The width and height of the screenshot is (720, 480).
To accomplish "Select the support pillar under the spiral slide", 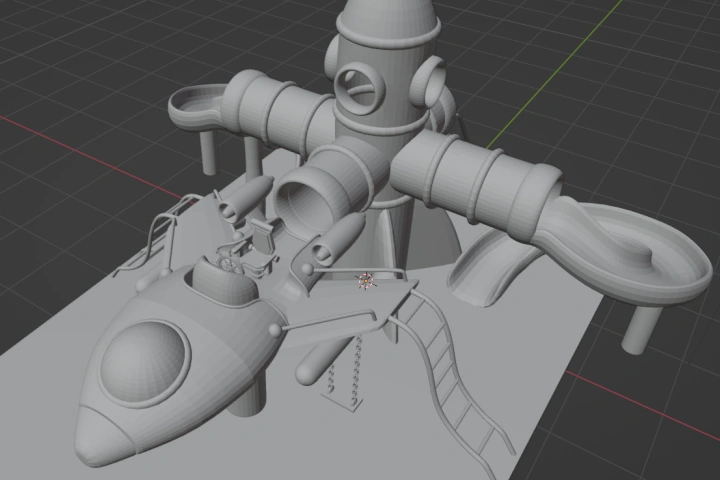I will pyautogui.click(x=641, y=328).
